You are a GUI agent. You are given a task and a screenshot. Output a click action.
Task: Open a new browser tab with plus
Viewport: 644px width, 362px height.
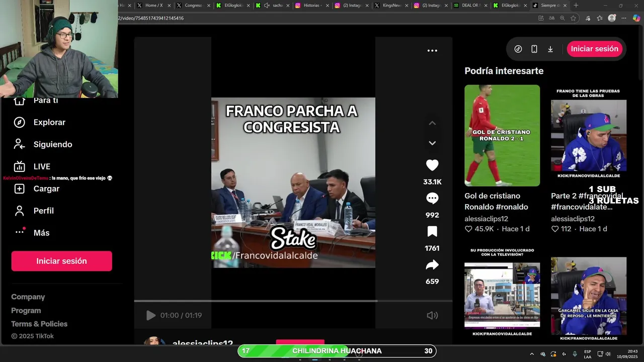[576, 6]
